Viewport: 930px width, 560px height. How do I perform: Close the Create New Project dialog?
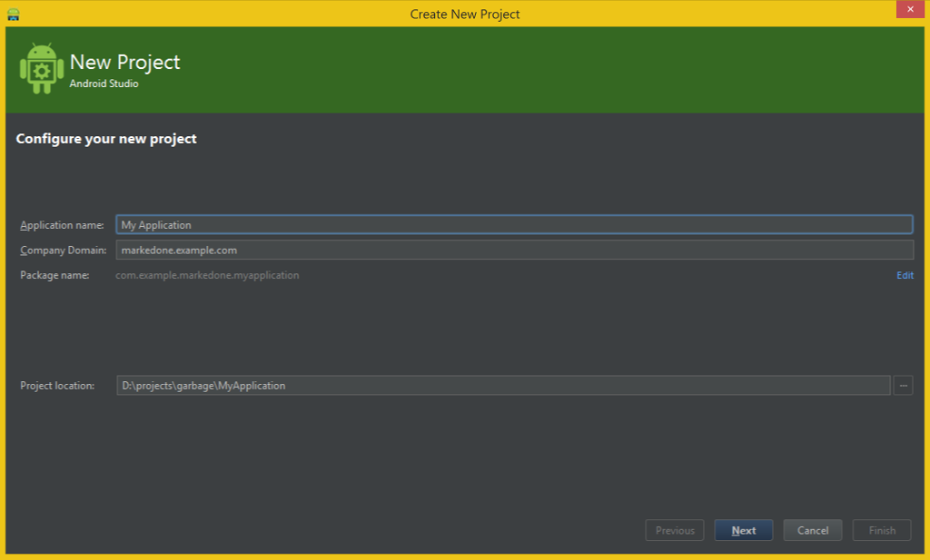[910, 9]
